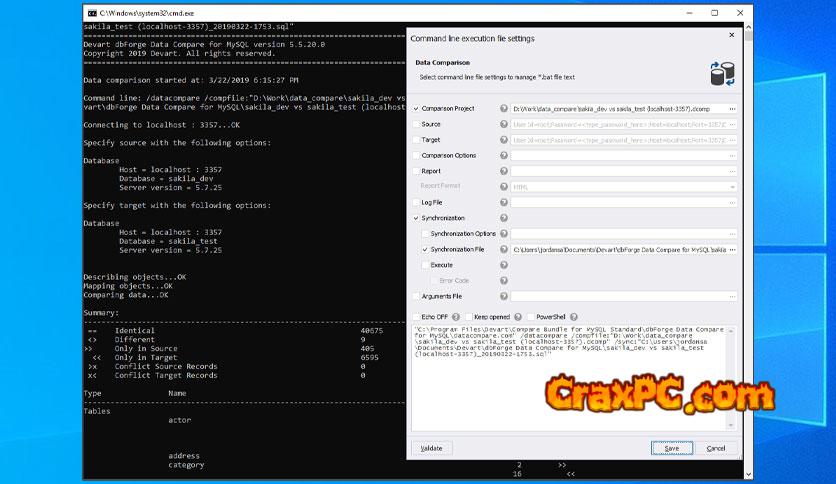
Task: Click the help icon next to PowerShell
Action: click(x=574, y=316)
